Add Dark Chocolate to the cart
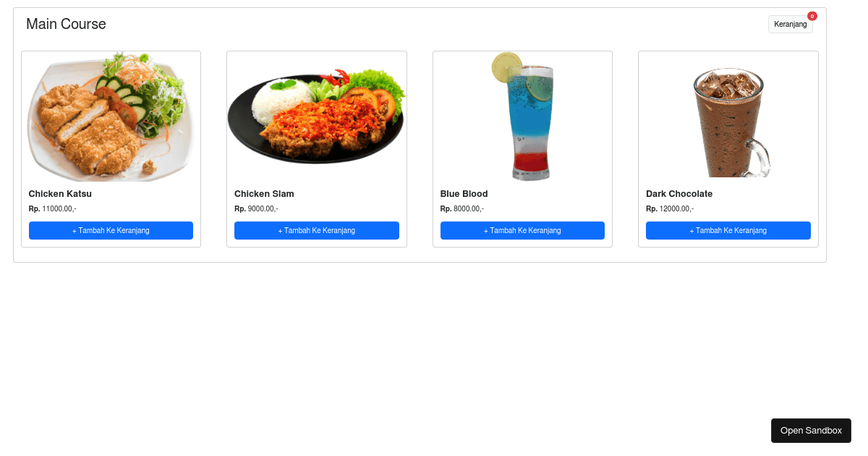 click(x=728, y=230)
